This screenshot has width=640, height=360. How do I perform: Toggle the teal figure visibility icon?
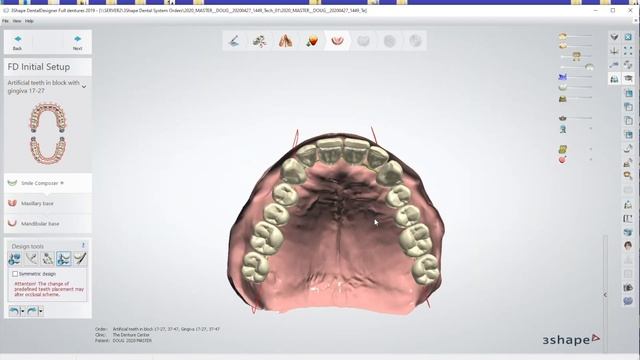coord(563,129)
